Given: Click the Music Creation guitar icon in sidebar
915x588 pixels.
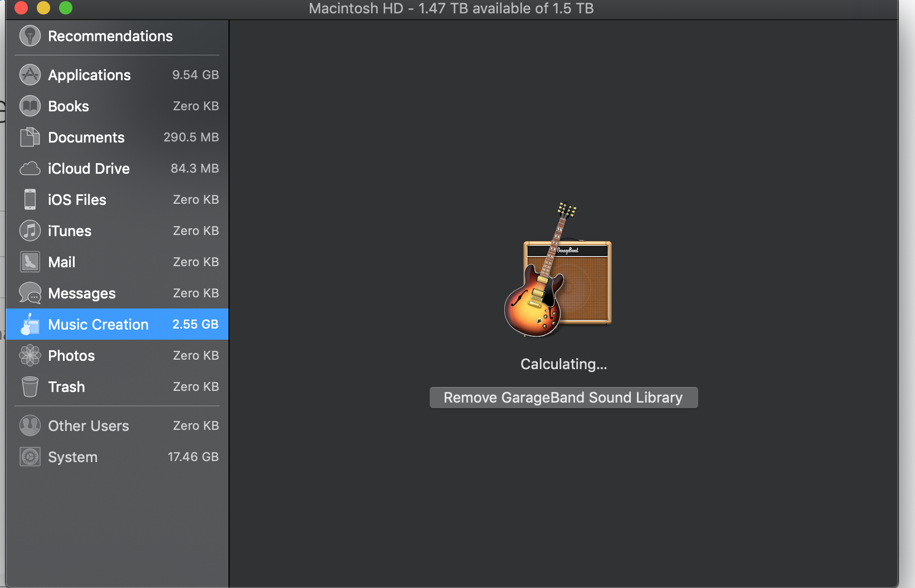Looking at the screenshot, I should tap(30, 325).
